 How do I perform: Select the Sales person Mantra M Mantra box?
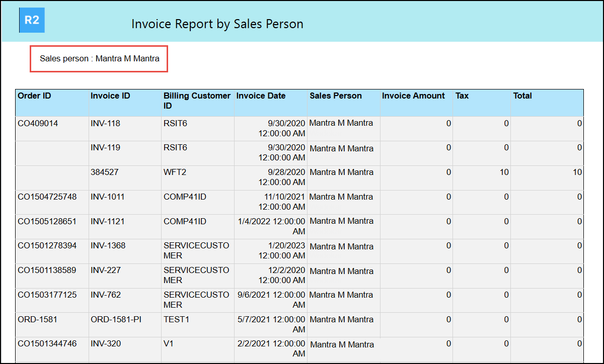(99, 59)
